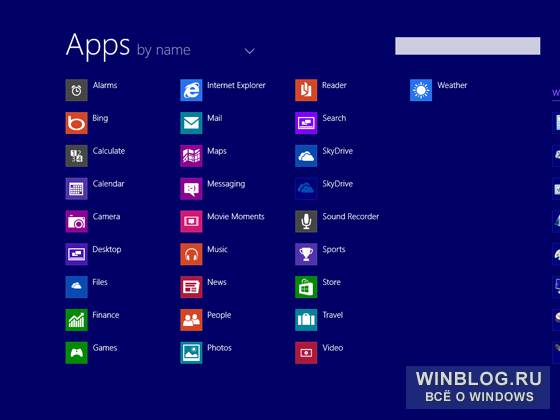Click the 'Store' label text
The width and height of the screenshot is (560, 420).
[331, 282]
